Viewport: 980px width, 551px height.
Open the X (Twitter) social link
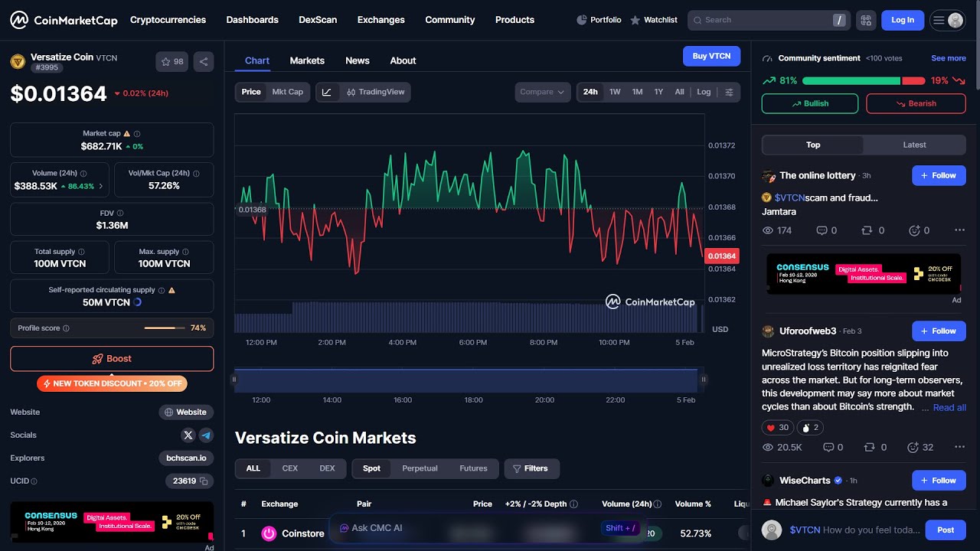188,435
